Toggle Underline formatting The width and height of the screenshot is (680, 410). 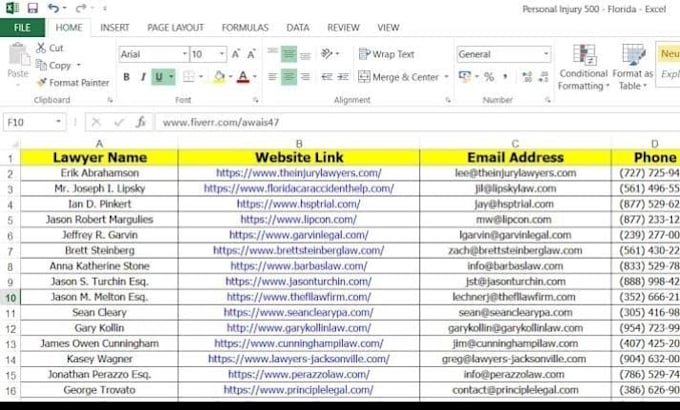(x=159, y=77)
